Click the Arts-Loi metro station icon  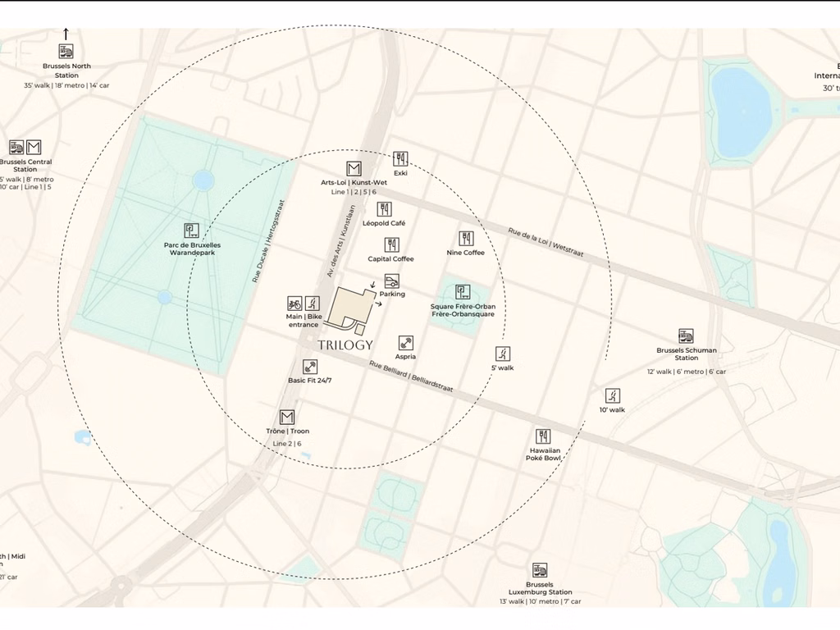[354, 169]
